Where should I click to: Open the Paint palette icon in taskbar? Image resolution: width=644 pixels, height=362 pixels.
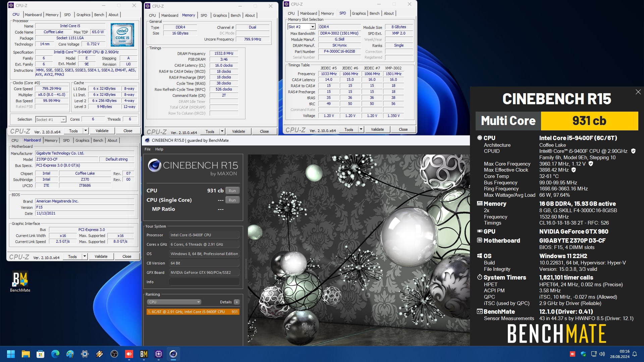click(70, 354)
